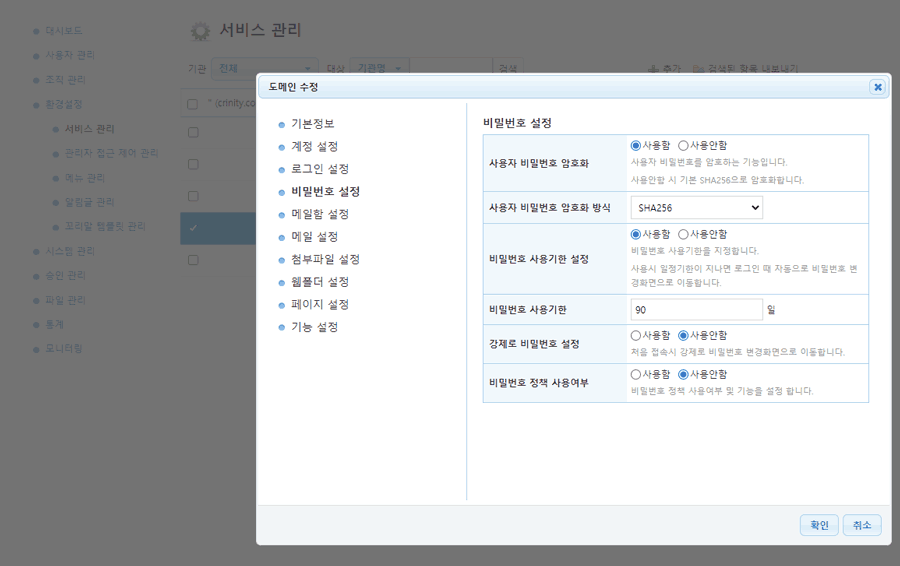Open 계정 설정 section

click(315, 146)
